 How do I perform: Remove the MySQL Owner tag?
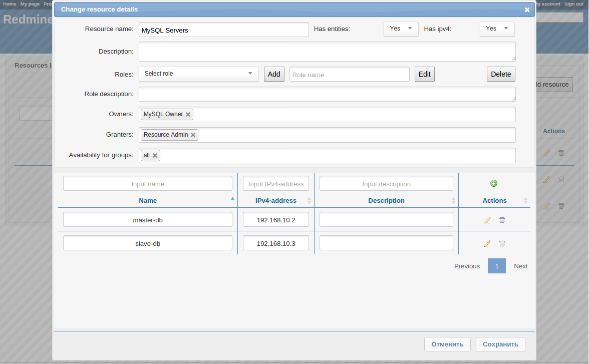(188, 114)
